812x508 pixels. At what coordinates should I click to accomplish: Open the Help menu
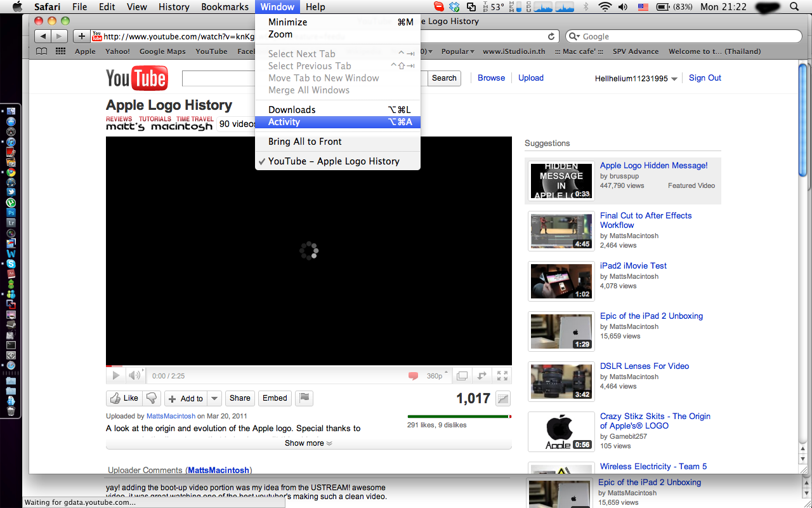[315, 7]
